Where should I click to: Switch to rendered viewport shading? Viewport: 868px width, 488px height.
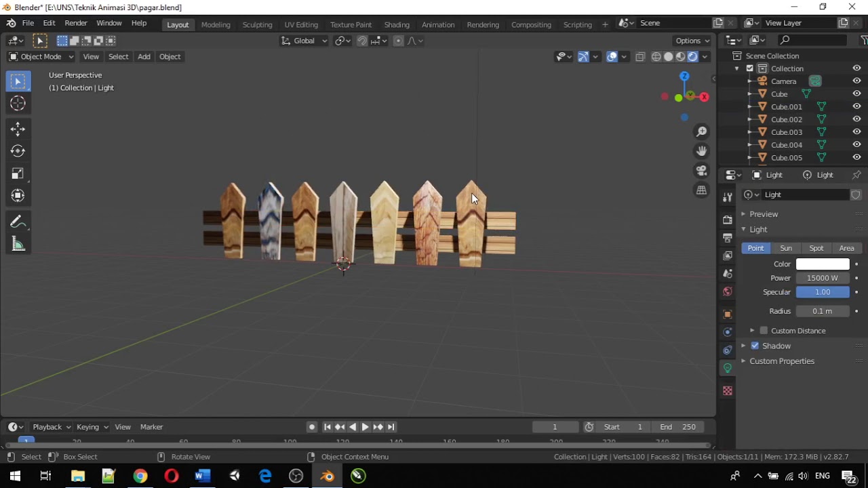[x=692, y=57]
